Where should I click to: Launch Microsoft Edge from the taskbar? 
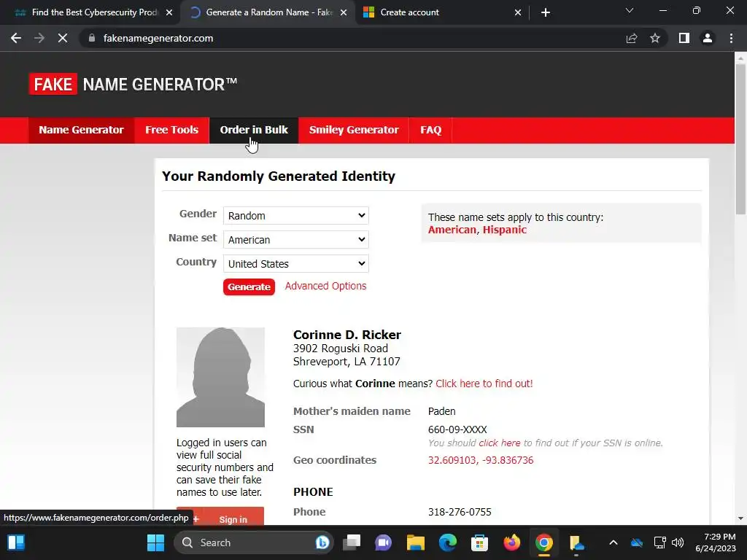(x=447, y=542)
